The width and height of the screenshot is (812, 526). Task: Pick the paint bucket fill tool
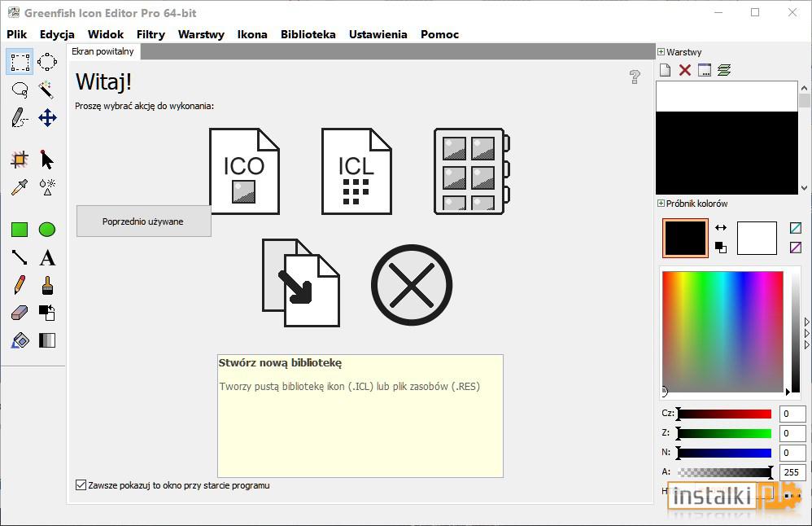(x=20, y=340)
